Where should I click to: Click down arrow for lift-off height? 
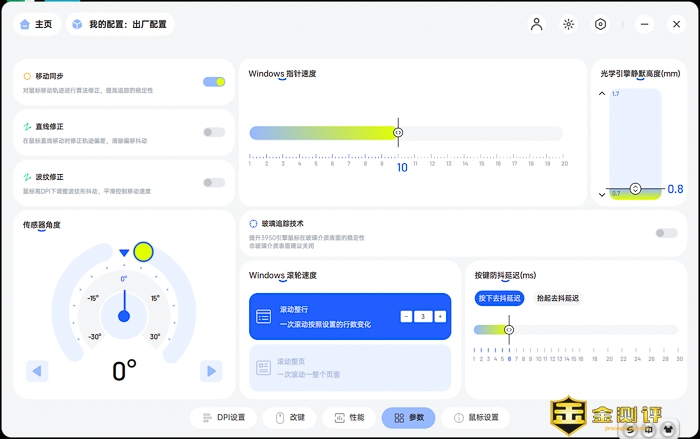602,193
